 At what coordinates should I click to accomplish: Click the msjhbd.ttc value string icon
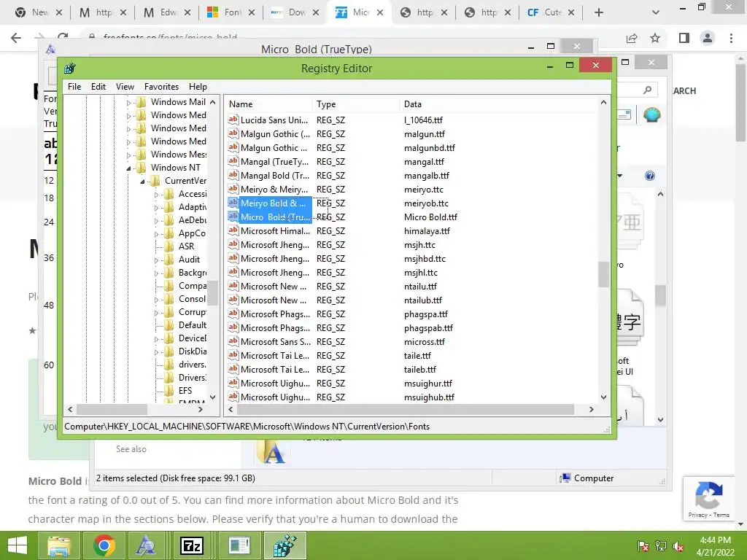233,257
